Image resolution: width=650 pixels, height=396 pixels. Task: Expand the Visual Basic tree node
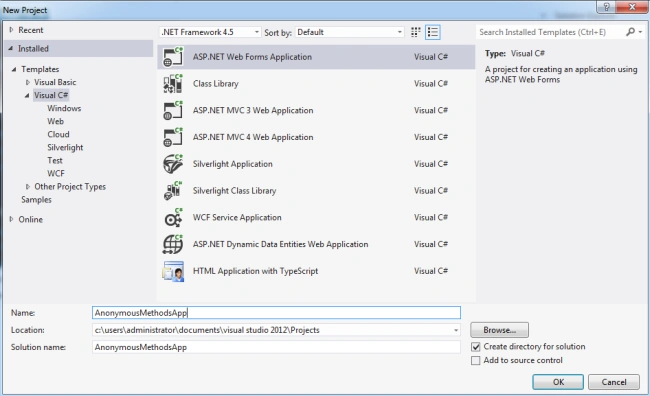[x=28, y=83]
